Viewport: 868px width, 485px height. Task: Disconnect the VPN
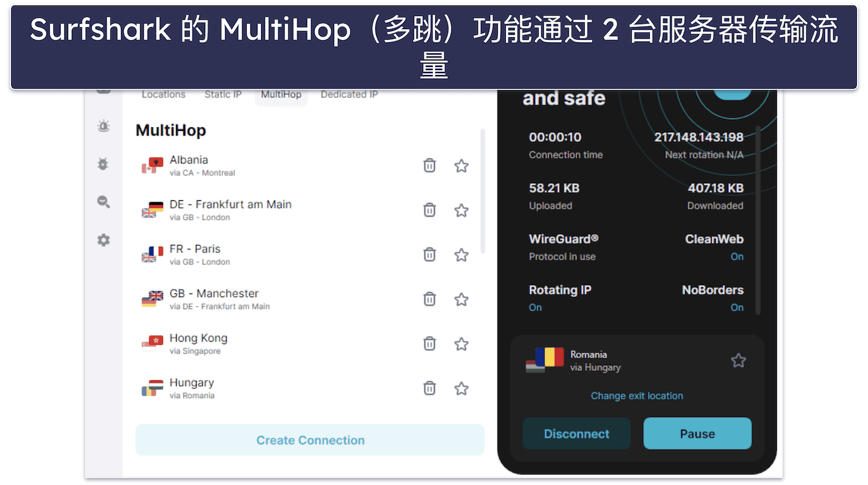point(577,434)
